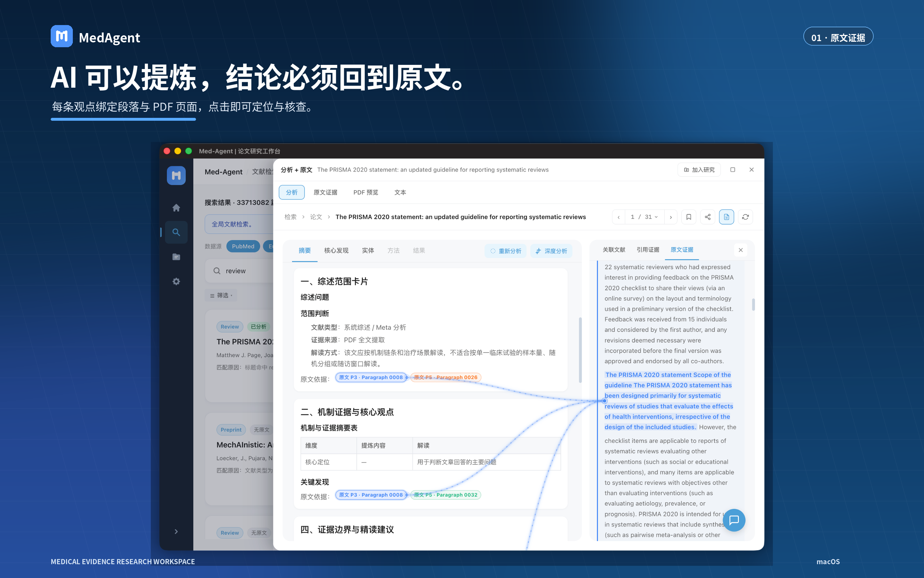This screenshot has width=924, height=578.
Task: Click 用于判断文章回答的主要问题 table cell
Action: pyautogui.click(x=486, y=462)
